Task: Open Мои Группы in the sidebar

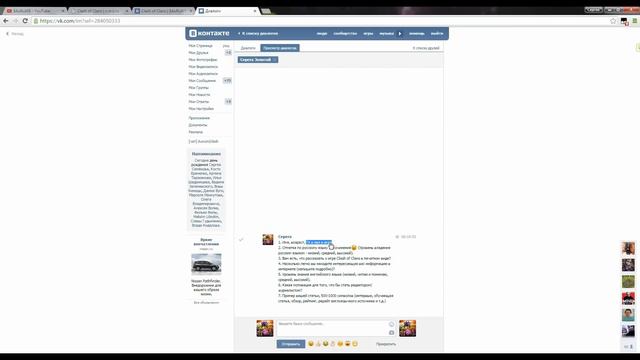Action: coord(199,87)
